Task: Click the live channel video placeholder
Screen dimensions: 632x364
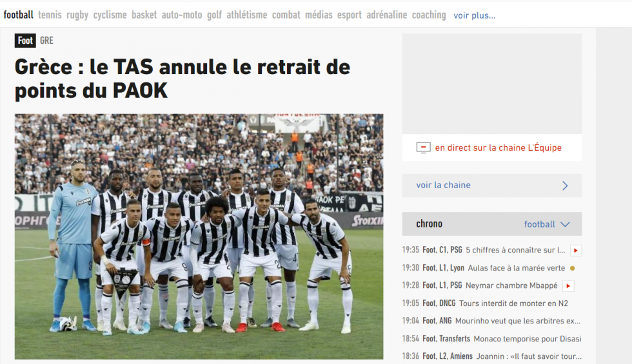Action: click(x=491, y=84)
